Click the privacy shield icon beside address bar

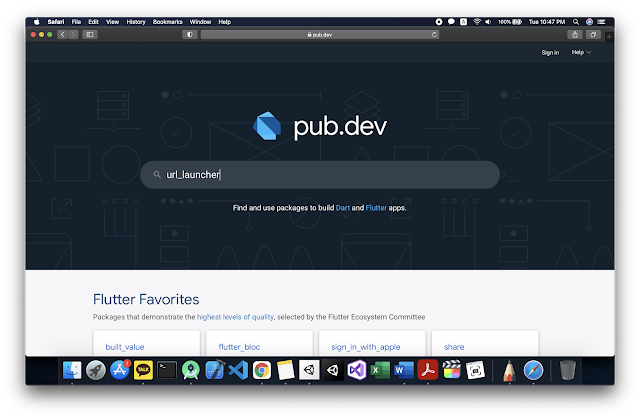coord(190,35)
